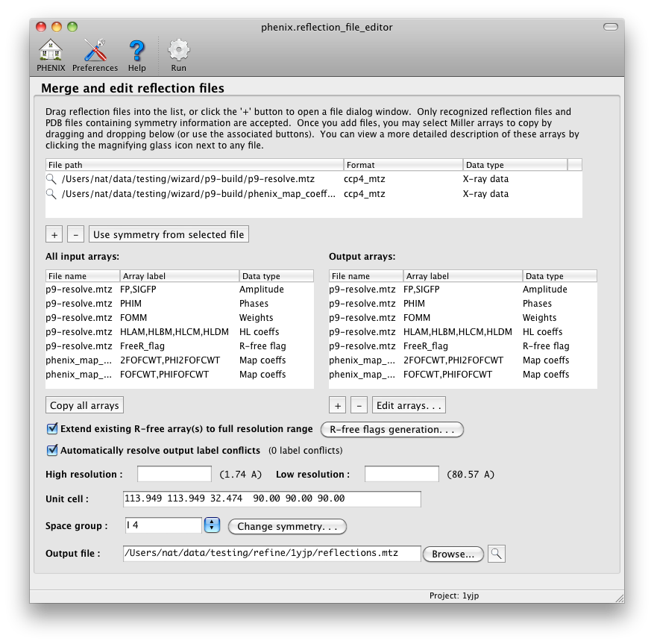This screenshot has height=644, width=654.
Task: Click Use symmetry from selected file
Action: coord(169,234)
